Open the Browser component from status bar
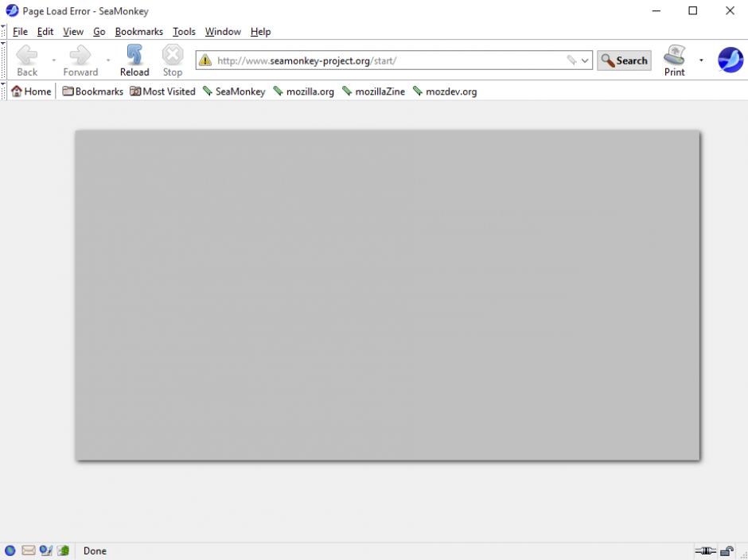 click(x=10, y=550)
